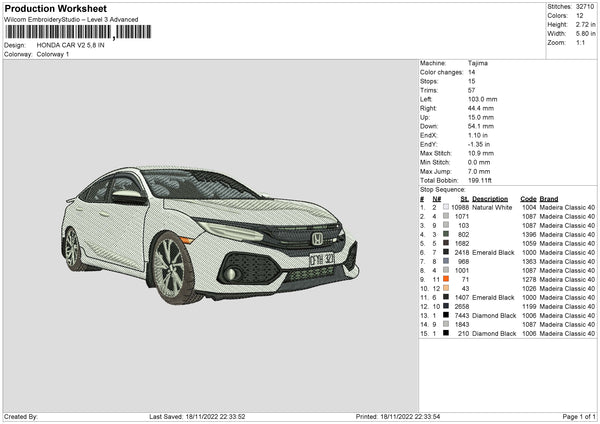Click the Natural White color swatch

point(444,207)
